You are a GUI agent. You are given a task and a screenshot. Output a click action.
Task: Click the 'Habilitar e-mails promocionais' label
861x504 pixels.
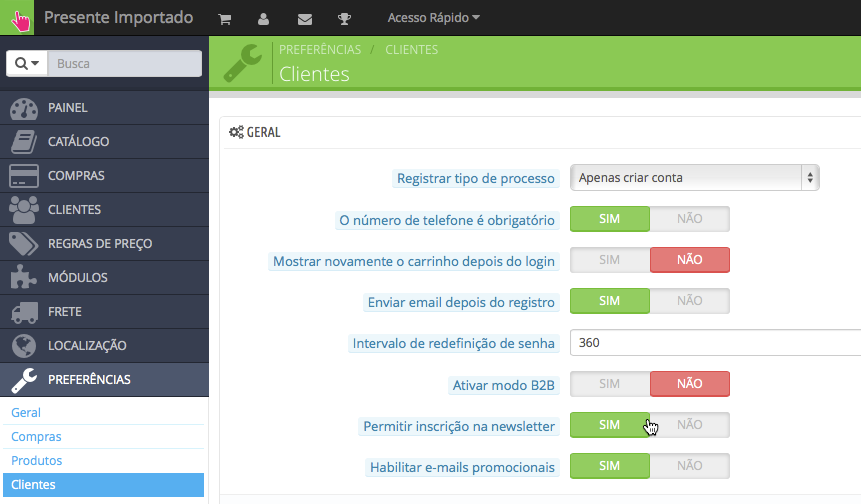[462, 468]
